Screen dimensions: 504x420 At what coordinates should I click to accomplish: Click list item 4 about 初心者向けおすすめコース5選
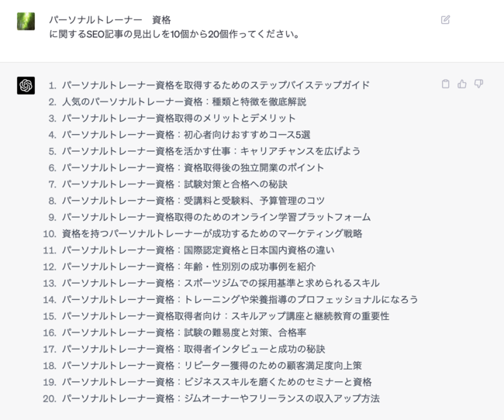pyautogui.click(x=186, y=135)
